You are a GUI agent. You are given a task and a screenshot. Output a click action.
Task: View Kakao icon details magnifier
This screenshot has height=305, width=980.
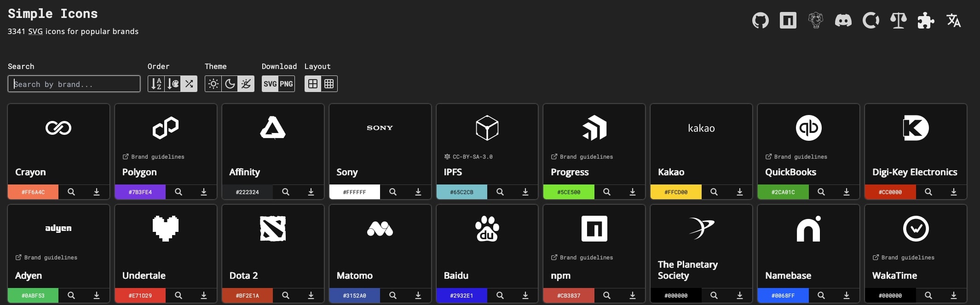pos(714,192)
